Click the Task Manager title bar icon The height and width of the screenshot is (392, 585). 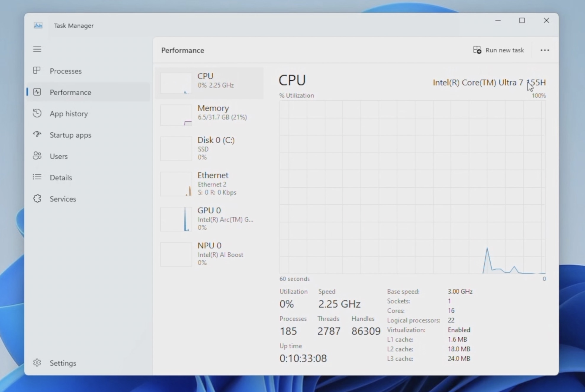[38, 25]
